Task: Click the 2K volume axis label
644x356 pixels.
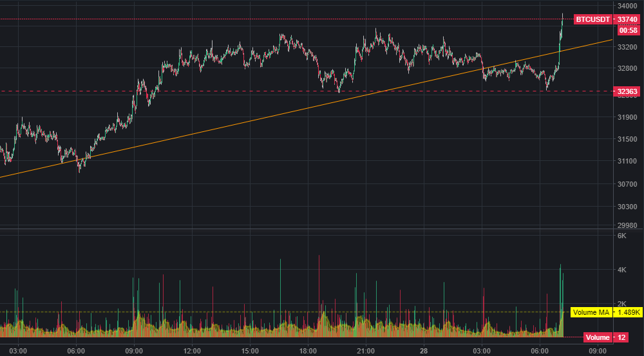Action: point(622,304)
